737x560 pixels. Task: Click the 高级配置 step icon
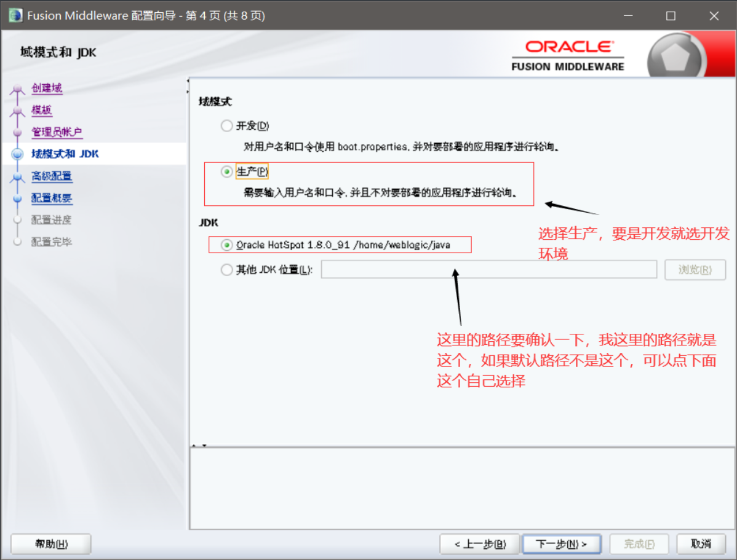[x=18, y=176]
